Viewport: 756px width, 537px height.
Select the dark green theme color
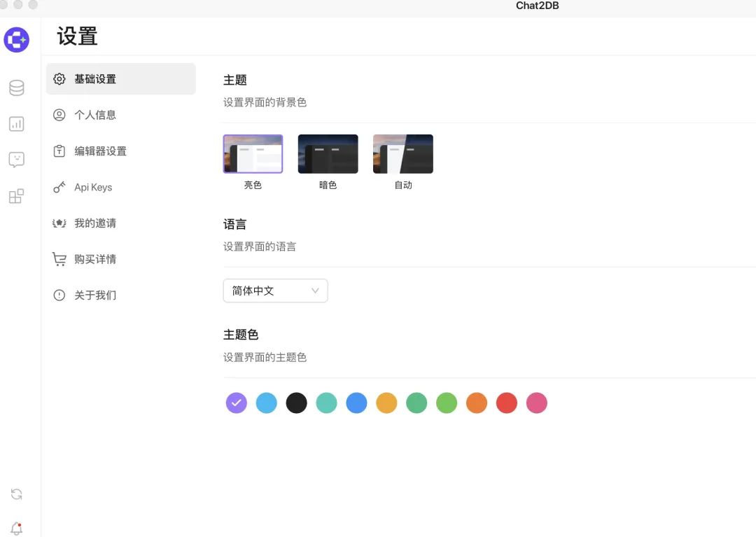click(x=416, y=403)
